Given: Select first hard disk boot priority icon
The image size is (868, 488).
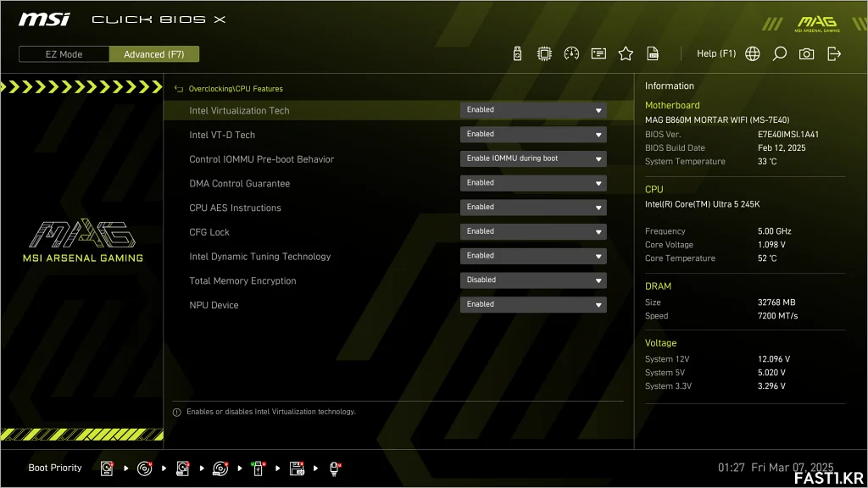Looking at the screenshot, I should [107, 469].
